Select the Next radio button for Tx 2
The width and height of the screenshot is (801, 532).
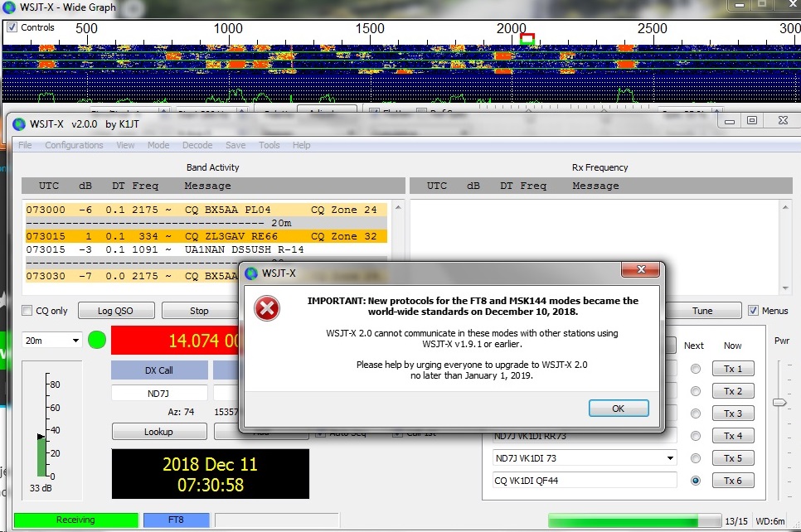pos(695,391)
